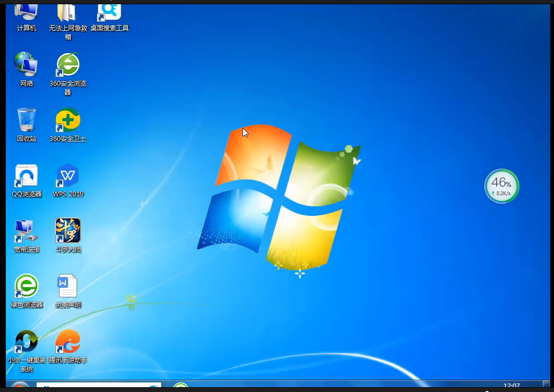Open 绿色浏览器 browser
This screenshot has height=392, width=554.
pyautogui.click(x=26, y=286)
